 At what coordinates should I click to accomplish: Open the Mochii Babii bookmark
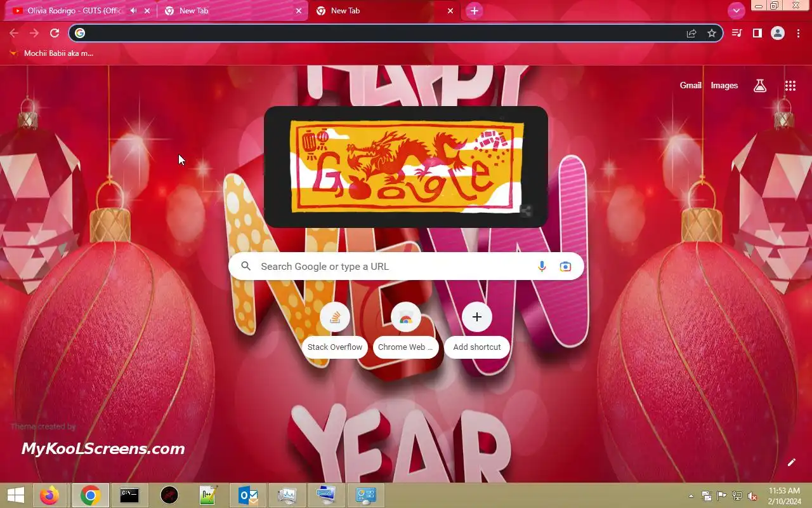pyautogui.click(x=52, y=53)
